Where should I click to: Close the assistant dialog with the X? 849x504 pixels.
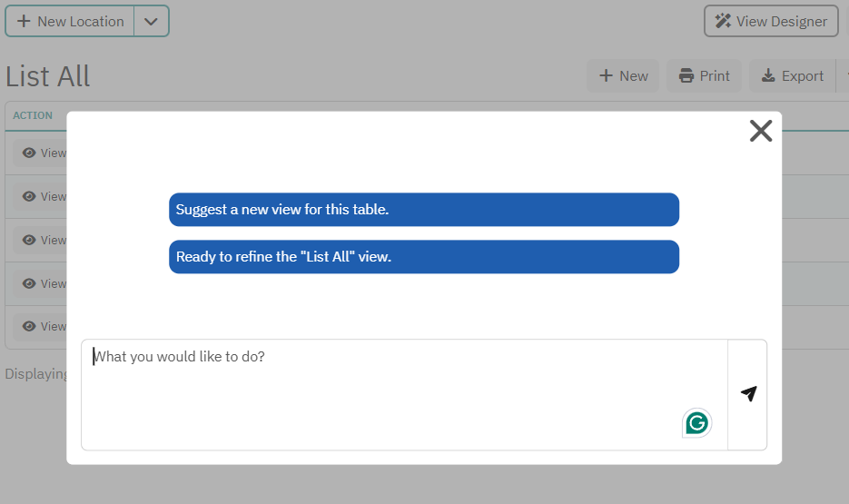pos(760,131)
